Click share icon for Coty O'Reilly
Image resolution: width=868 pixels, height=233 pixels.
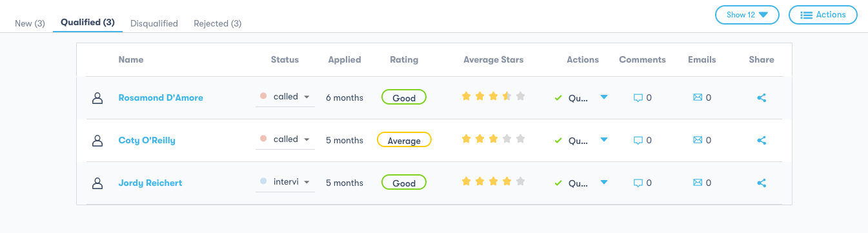point(762,140)
